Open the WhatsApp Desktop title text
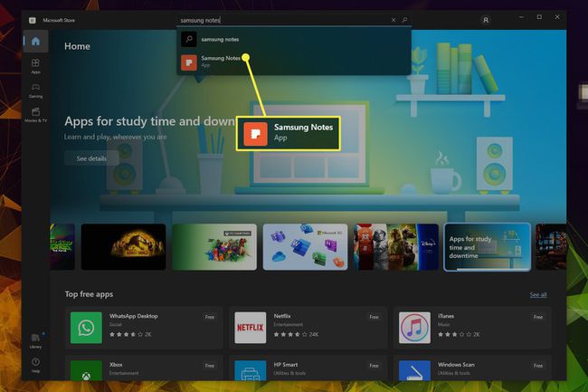588x392 pixels. coord(134,316)
